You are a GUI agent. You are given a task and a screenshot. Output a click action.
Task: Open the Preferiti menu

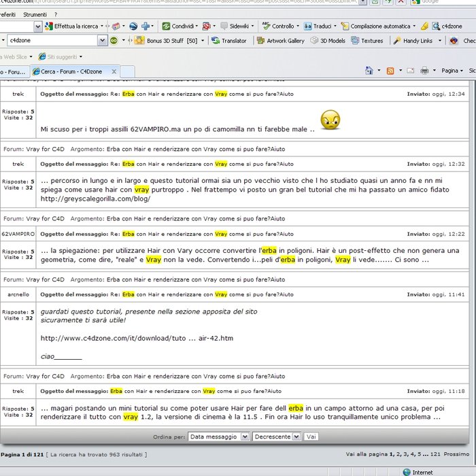pos(7,14)
